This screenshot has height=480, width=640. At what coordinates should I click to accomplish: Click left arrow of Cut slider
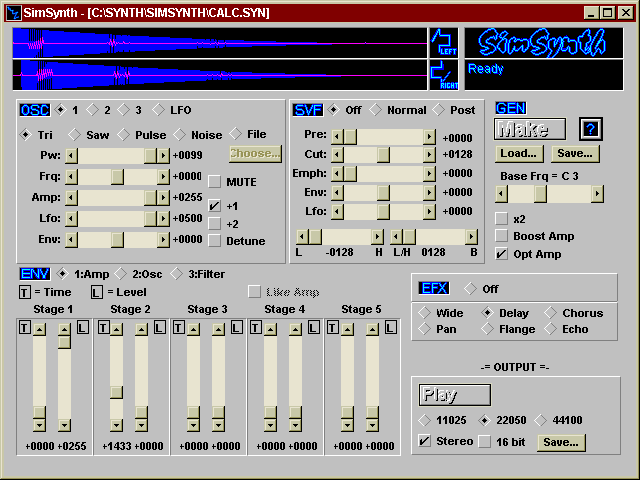pyautogui.click(x=337, y=155)
